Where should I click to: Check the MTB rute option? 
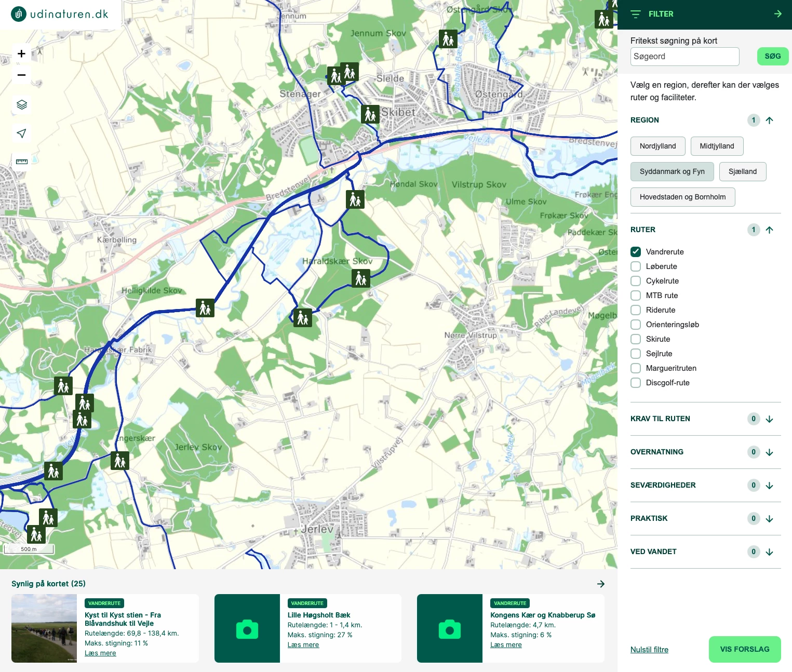(636, 295)
